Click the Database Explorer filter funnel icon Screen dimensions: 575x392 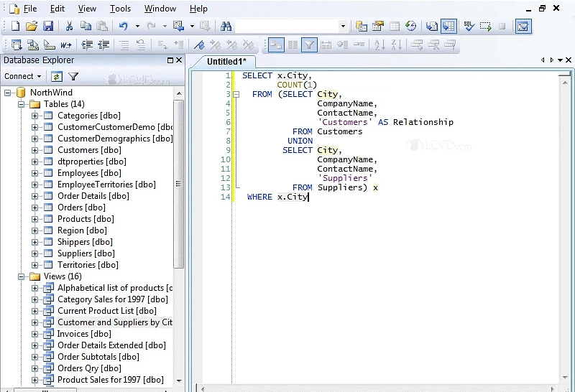pos(74,77)
